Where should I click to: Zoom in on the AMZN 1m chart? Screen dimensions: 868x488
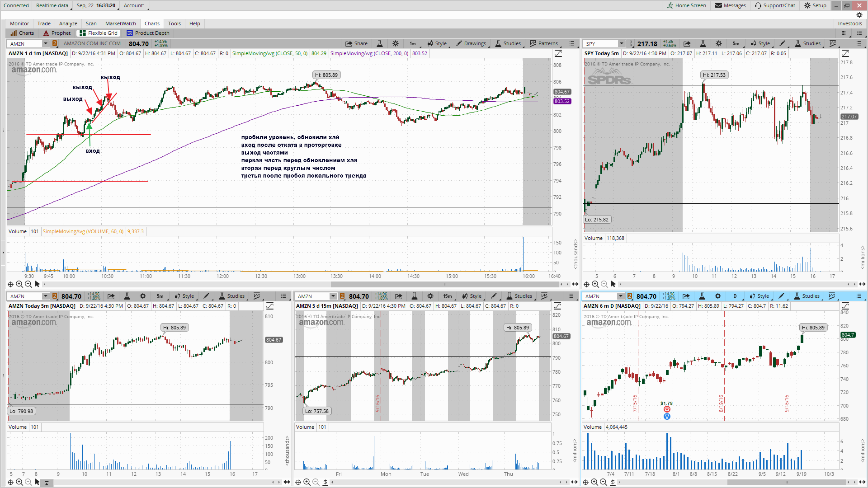click(19, 284)
